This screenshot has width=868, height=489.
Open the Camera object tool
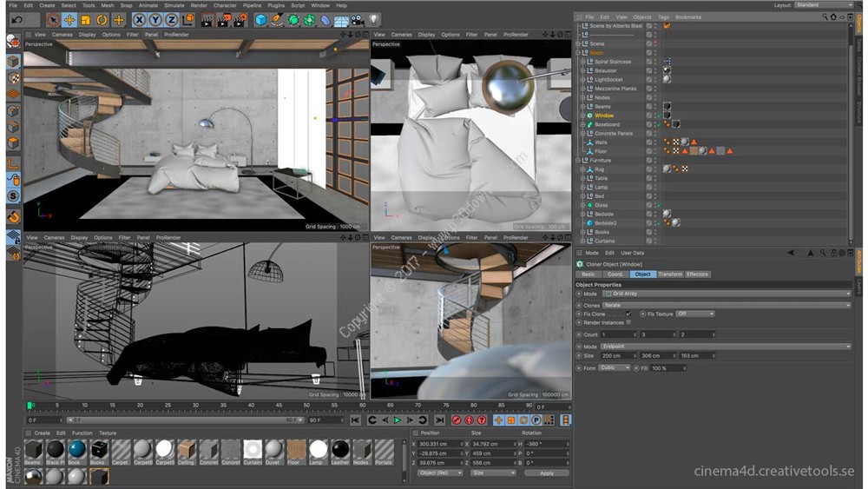point(358,19)
